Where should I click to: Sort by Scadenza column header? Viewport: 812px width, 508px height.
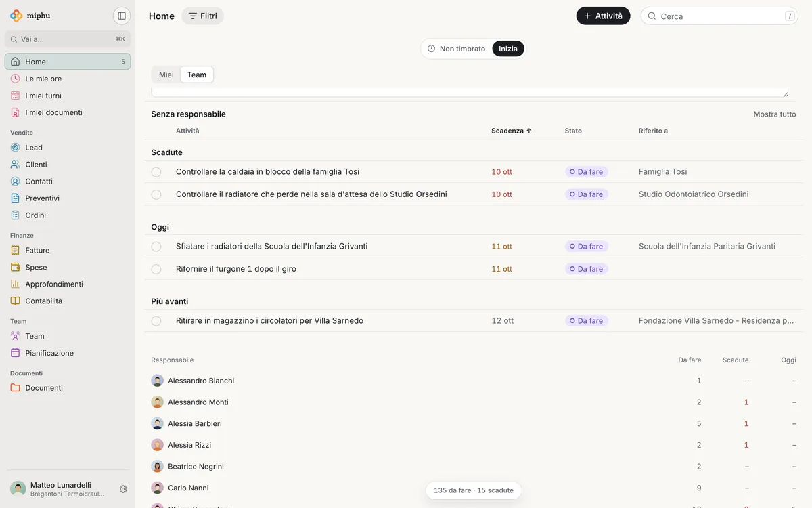coord(512,131)
